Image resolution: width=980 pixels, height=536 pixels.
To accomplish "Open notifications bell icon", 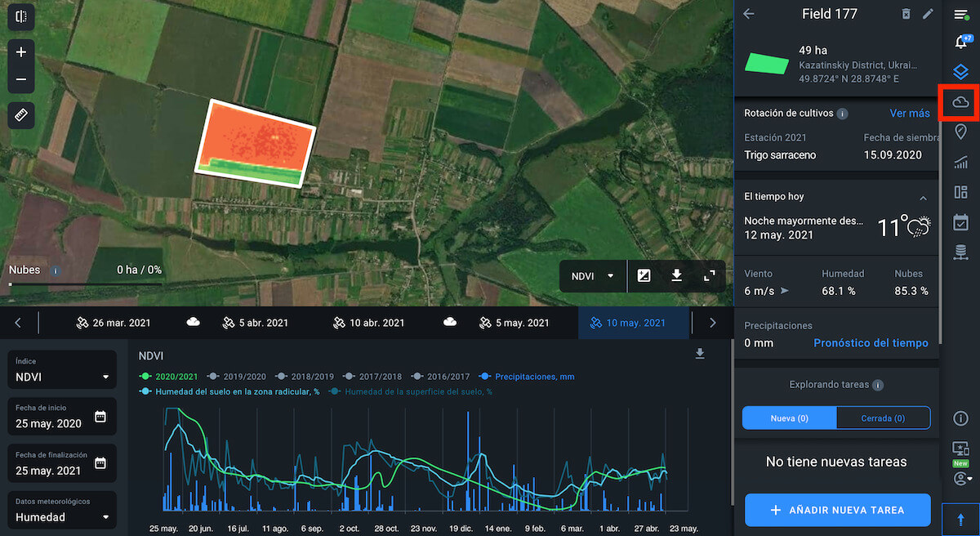I will tap(960, 43).
